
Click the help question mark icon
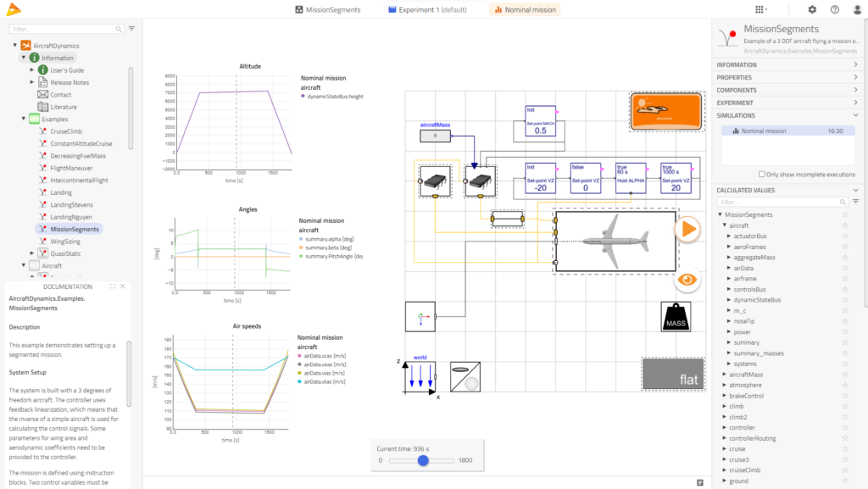tap(834, 9)
